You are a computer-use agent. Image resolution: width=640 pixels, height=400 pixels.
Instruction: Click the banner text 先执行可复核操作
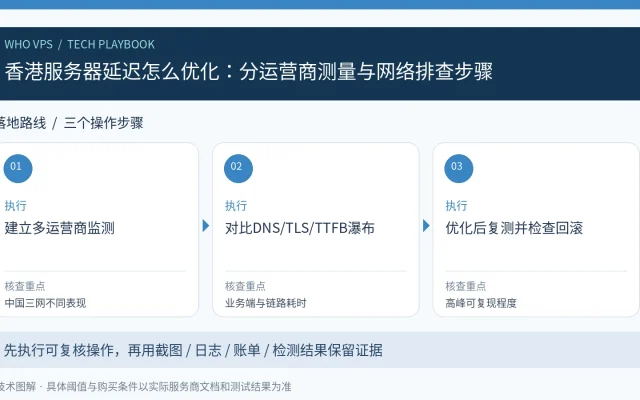coord(58,350)
